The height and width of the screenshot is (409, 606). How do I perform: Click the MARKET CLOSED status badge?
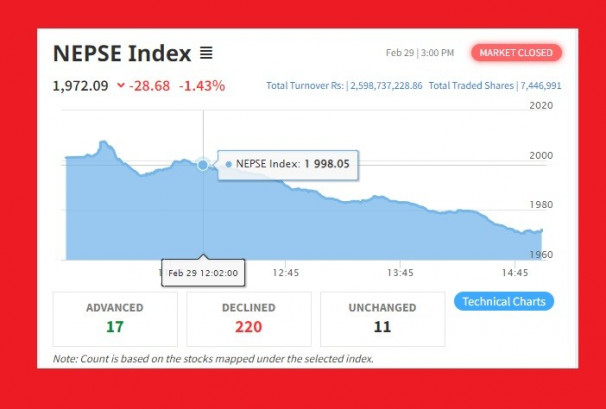(516, 53)
